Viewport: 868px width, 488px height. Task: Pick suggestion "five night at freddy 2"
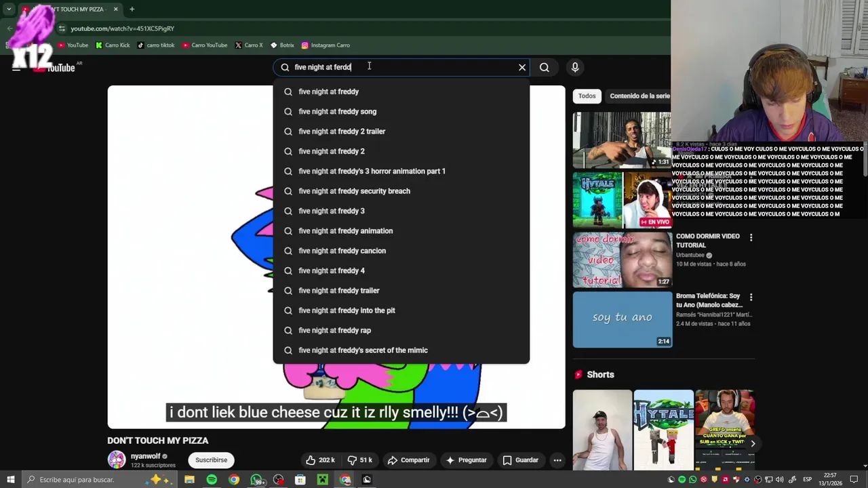pos(401,151)
